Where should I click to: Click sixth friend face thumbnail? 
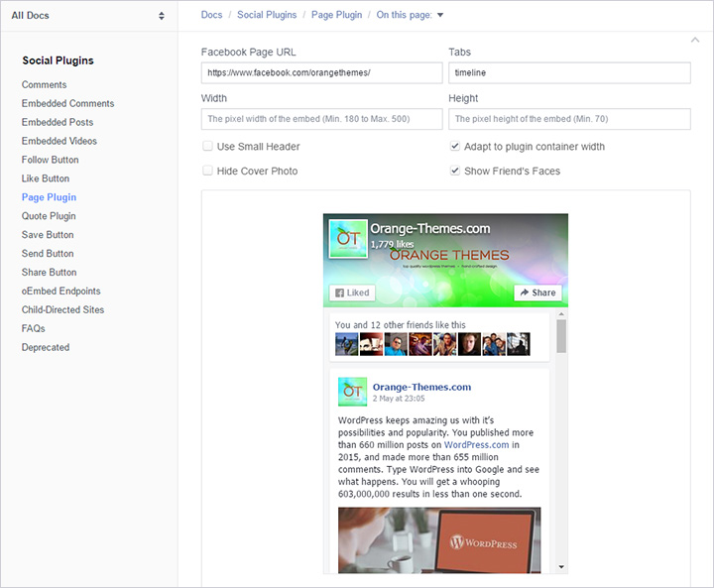pyautogui.click(x=469, y=344)
